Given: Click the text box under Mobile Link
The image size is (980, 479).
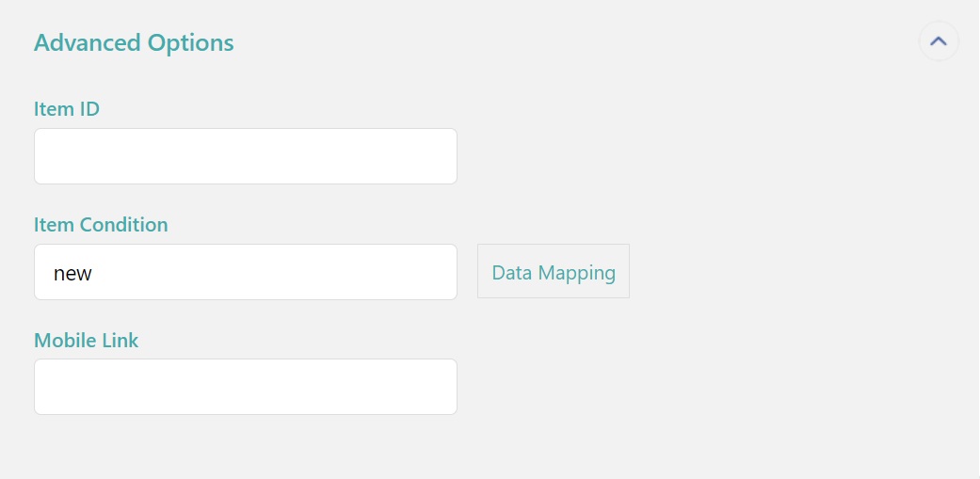Looking at the screenshot, I should coord(245,387).
